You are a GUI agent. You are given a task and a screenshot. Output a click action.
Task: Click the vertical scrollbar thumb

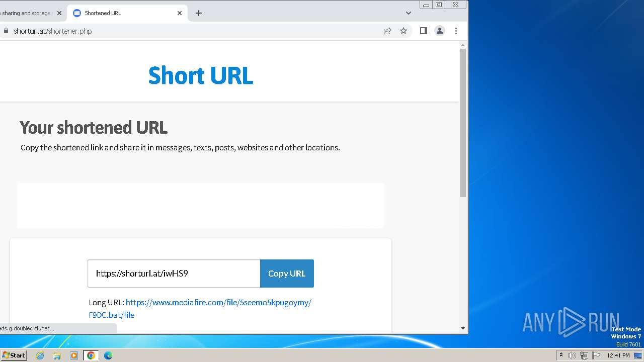[x=463, y=123]
